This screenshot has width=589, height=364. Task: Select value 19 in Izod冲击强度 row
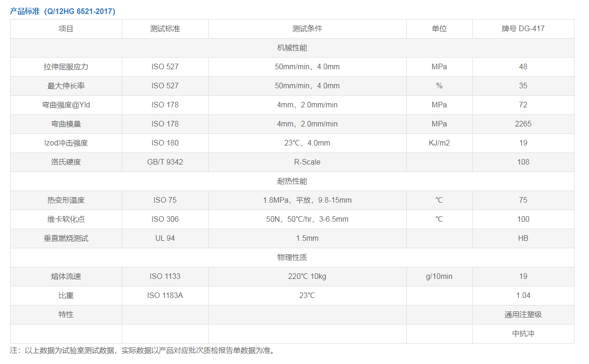[x=523, y=143]
